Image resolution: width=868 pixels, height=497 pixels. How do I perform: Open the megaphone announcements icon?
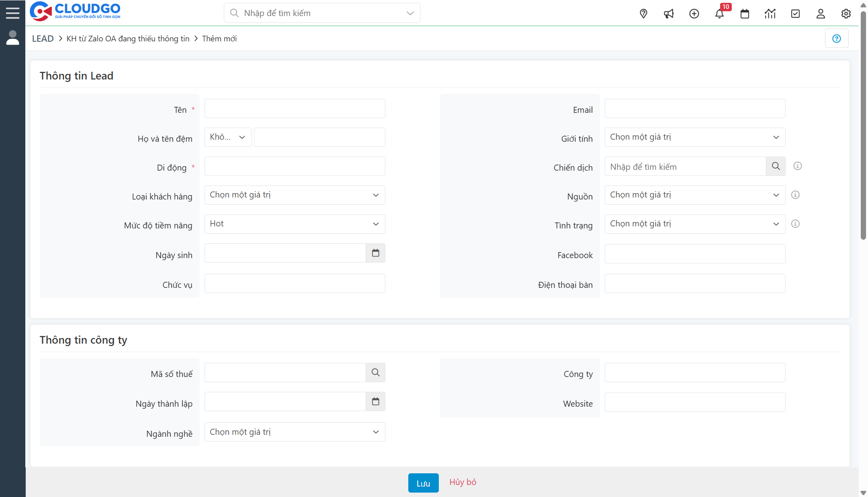[669, 14]
